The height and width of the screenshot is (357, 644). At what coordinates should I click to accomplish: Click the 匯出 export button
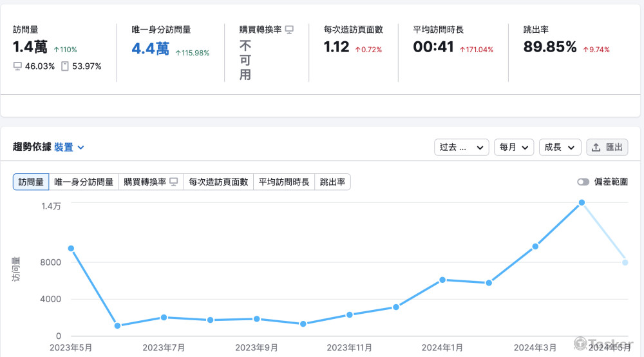pos(607,148)
